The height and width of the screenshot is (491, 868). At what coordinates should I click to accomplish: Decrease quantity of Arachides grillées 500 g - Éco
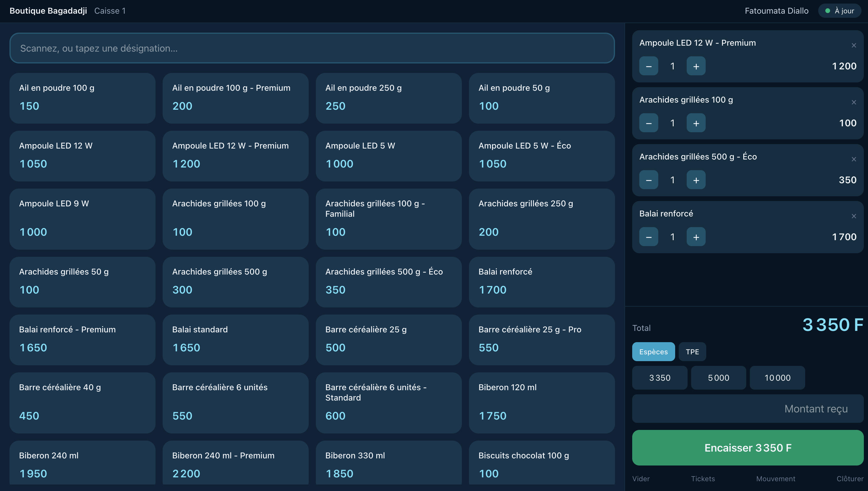(649, 180)
